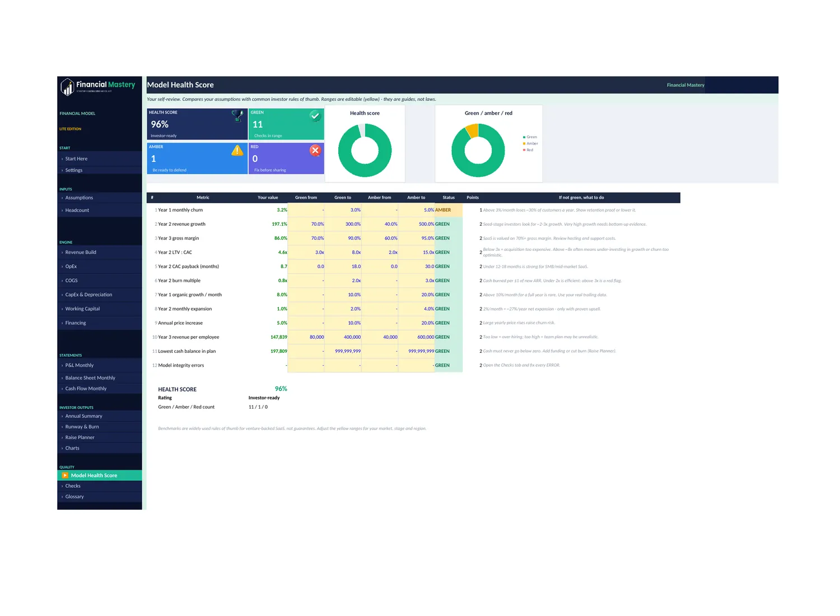This screenshot has width=840, height=616.
Task: Navigate to the Headcount sheet
Action: 100,210
